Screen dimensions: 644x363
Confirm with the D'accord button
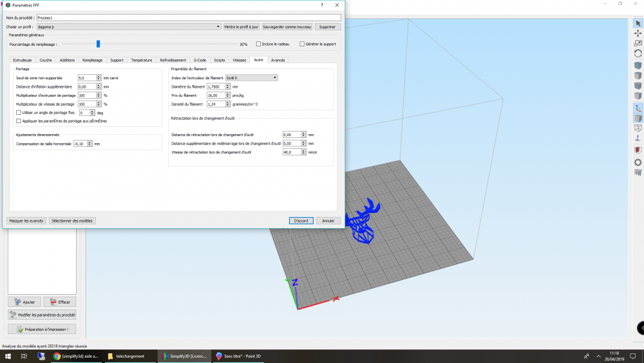point(301,221)
